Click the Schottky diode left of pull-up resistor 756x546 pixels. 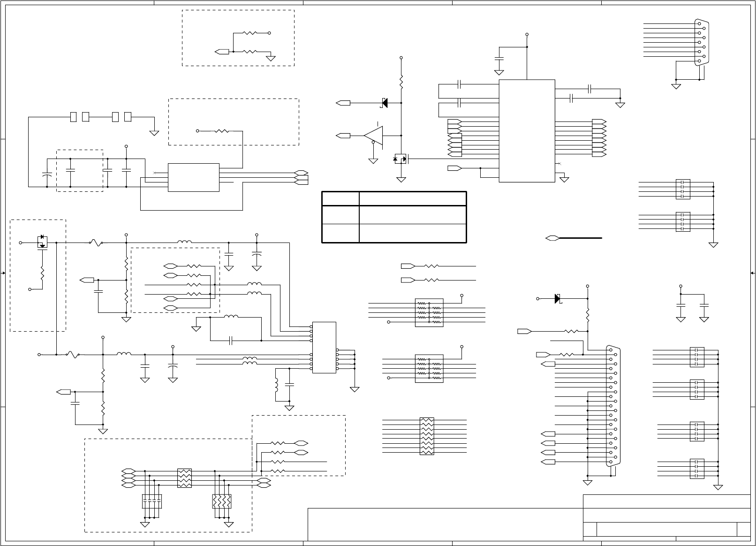[x=384, y=102]
